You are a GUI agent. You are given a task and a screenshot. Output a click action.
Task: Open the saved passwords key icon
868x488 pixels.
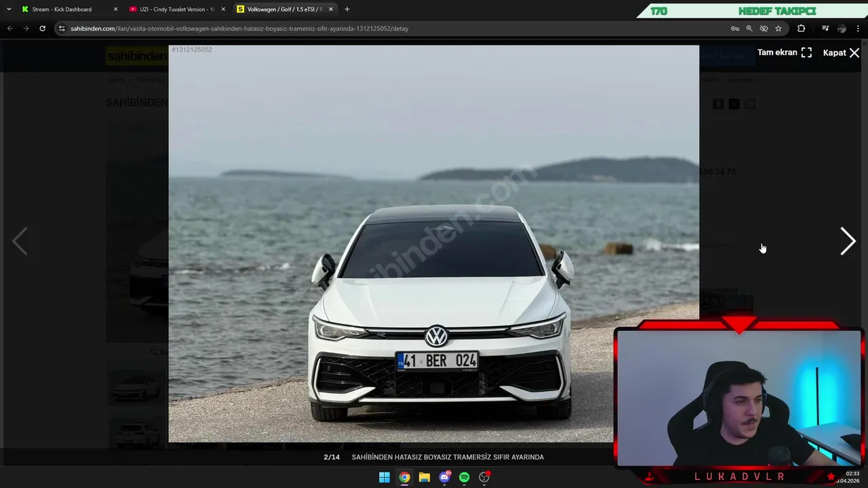pos(735,28)
